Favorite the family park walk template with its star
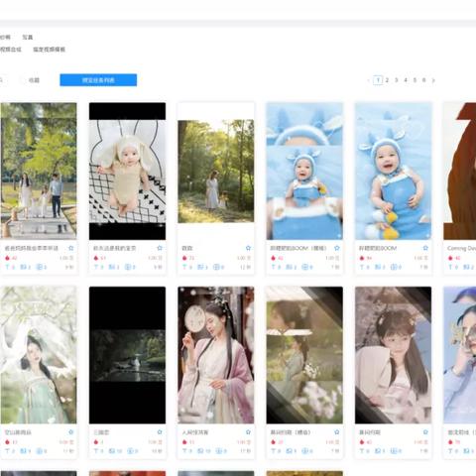Screen dimensions: 476x476 tap(71, 248)
